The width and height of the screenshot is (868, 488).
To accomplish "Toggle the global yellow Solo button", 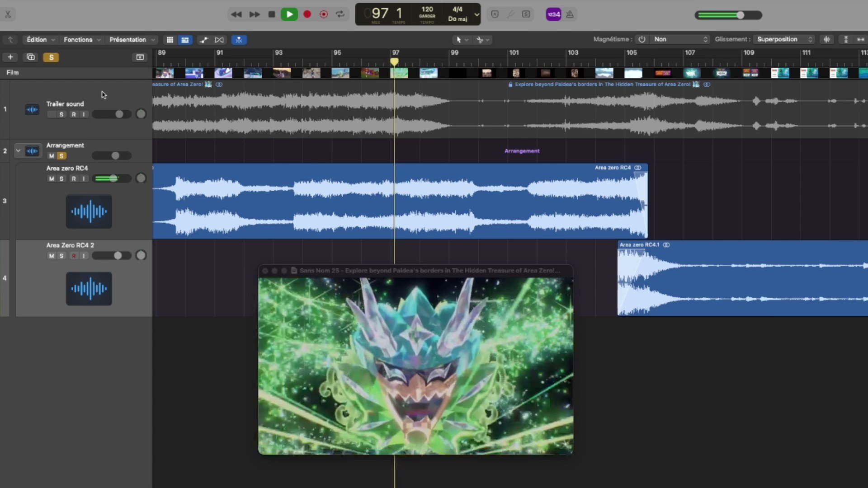I will [51, 57].
